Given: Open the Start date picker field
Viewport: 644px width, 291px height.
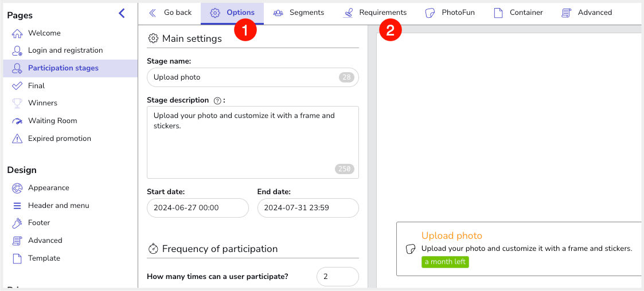Looking at the screenshot, I should tap(197, 208).
